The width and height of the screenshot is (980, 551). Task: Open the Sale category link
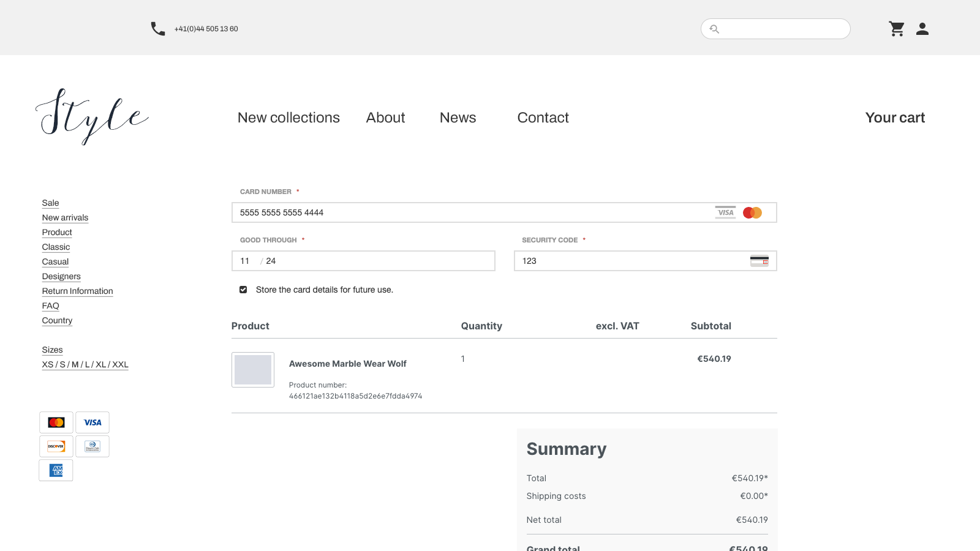(51, 203)
